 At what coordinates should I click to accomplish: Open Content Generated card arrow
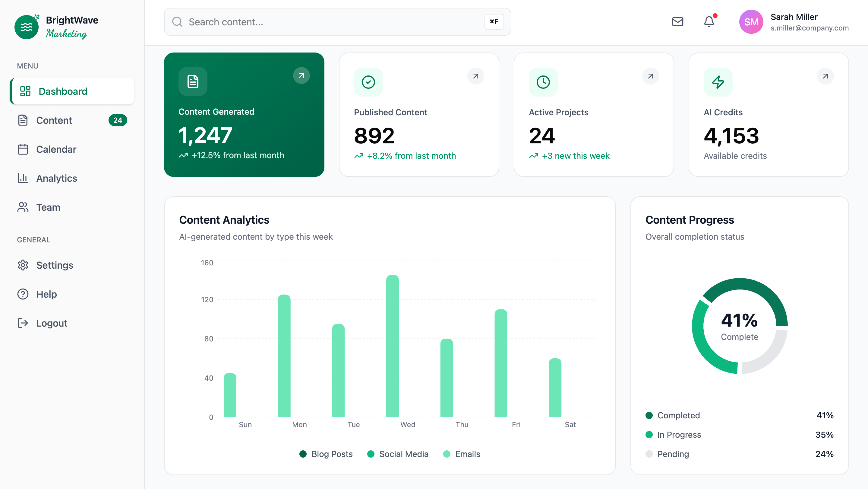[x=301, y=75]
